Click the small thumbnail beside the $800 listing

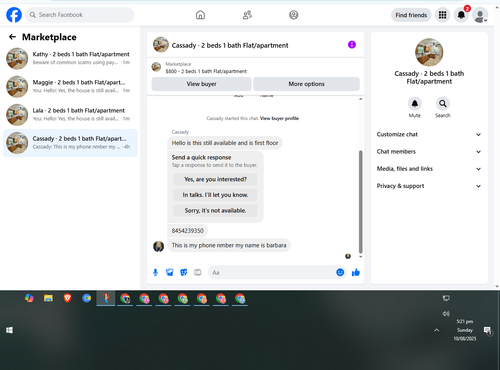click(156, 67)
